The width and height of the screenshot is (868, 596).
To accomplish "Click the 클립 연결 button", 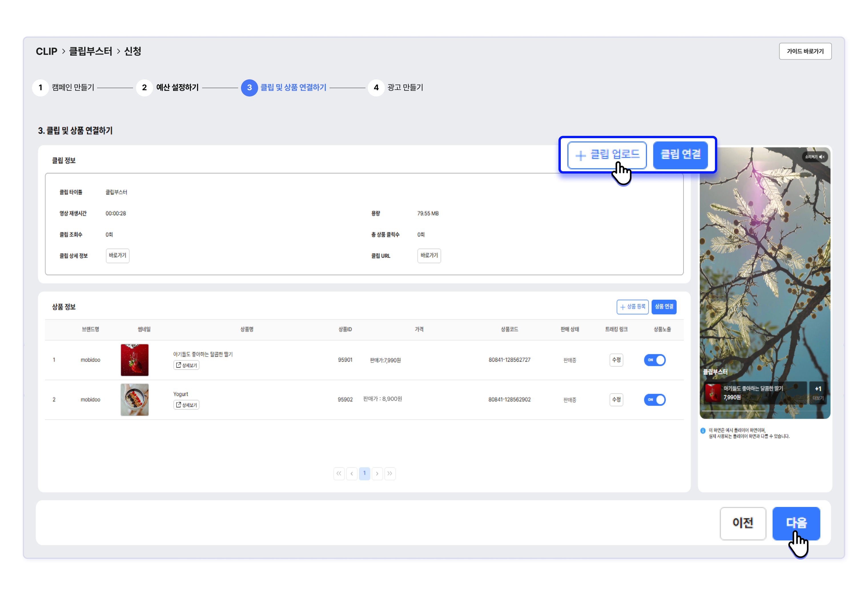I will pos(680,155).
